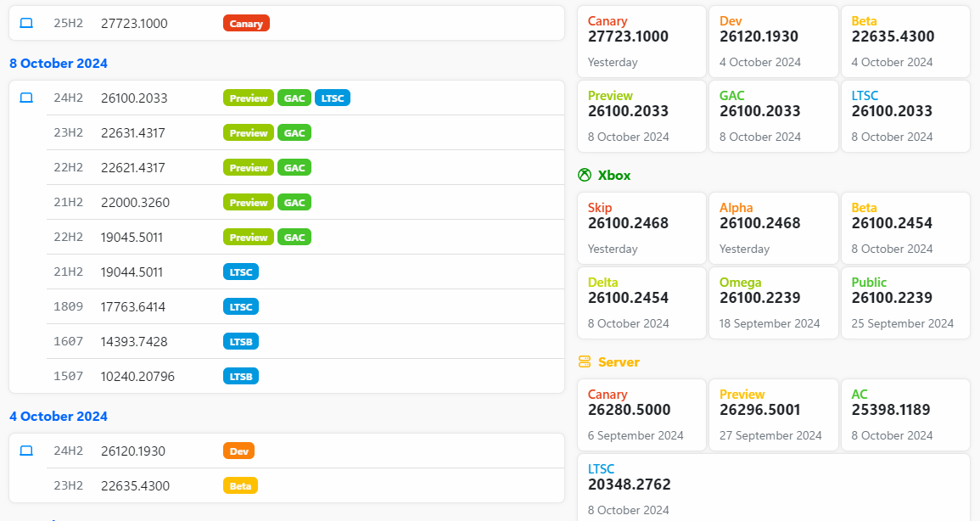Open the 8 October 2024 date heading
This screenshot has height=521, width=980.
[x=59, y=63]
